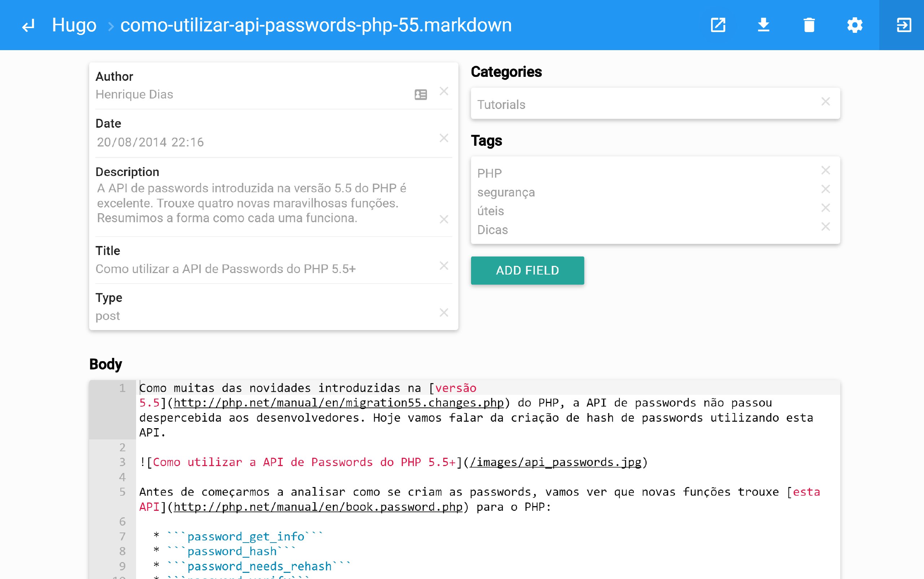Click password_get_info in the editor
The width and height of the screenshot is (924, 579).
(245, 536)
